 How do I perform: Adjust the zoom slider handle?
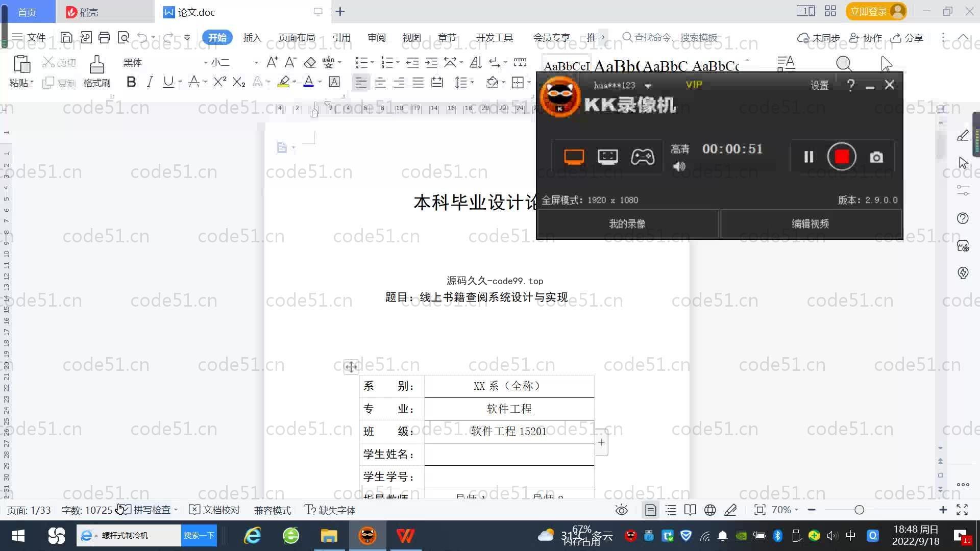[x=859, y=510]
